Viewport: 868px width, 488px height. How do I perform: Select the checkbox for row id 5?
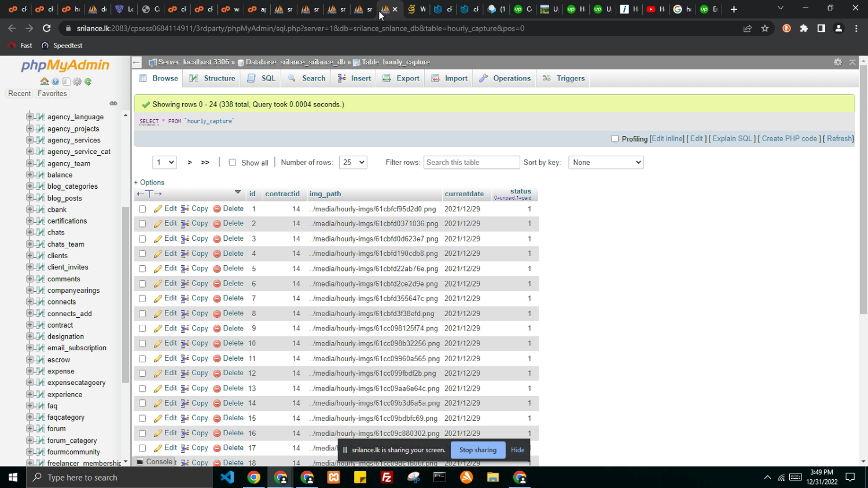tap(142, 269)
